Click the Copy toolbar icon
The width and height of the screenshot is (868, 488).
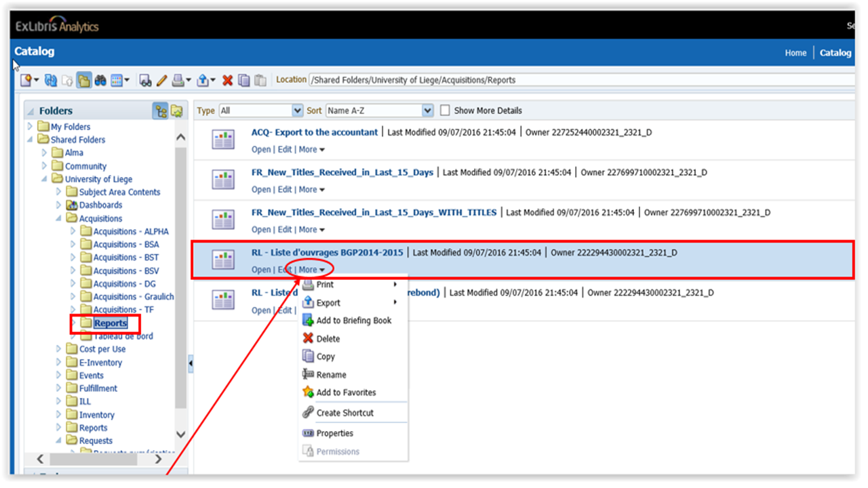coord(244,80)
